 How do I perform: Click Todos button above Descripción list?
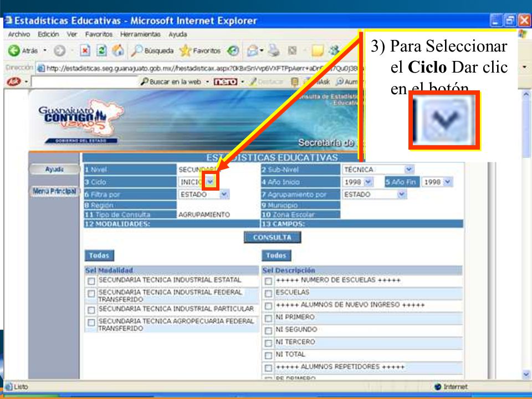(276, 255)
